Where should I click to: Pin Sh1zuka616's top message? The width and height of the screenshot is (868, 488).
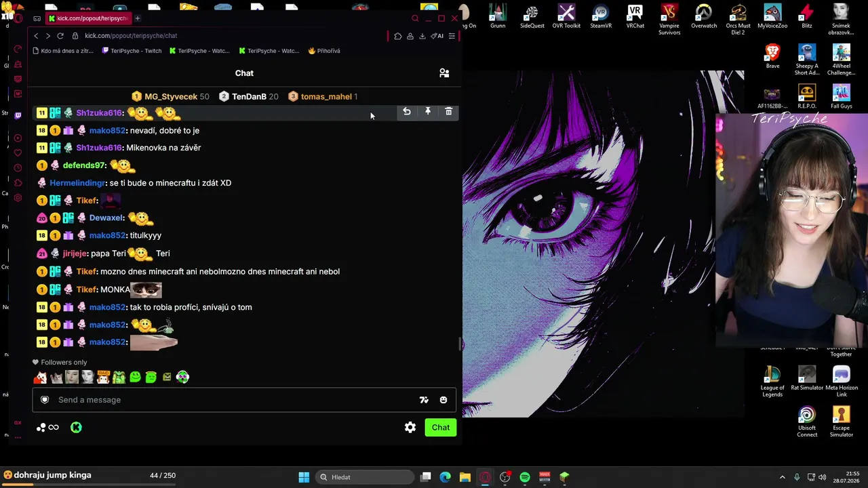coord(428,112)
